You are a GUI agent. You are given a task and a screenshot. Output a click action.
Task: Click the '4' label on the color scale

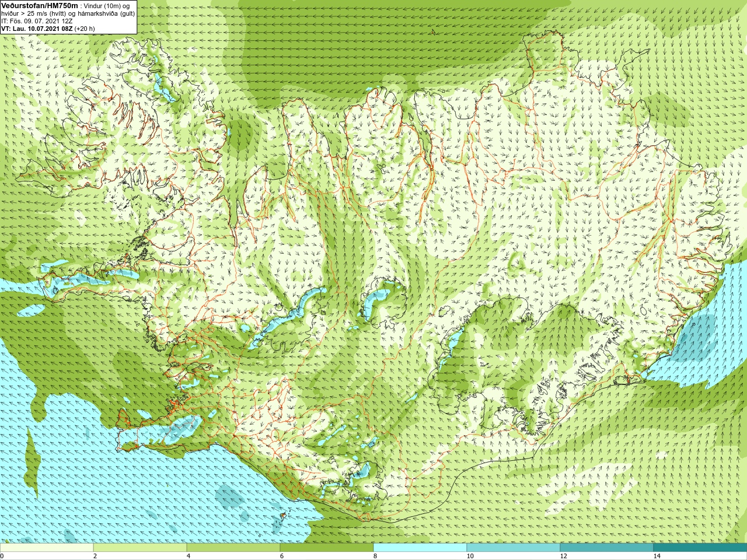pyautogui.click(x=189, y=556)
